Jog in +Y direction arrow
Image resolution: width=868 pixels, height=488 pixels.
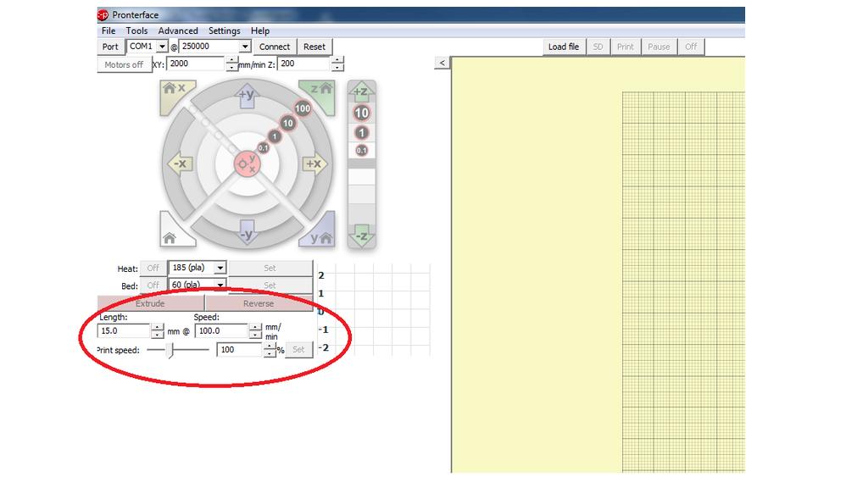pos(247,95)
